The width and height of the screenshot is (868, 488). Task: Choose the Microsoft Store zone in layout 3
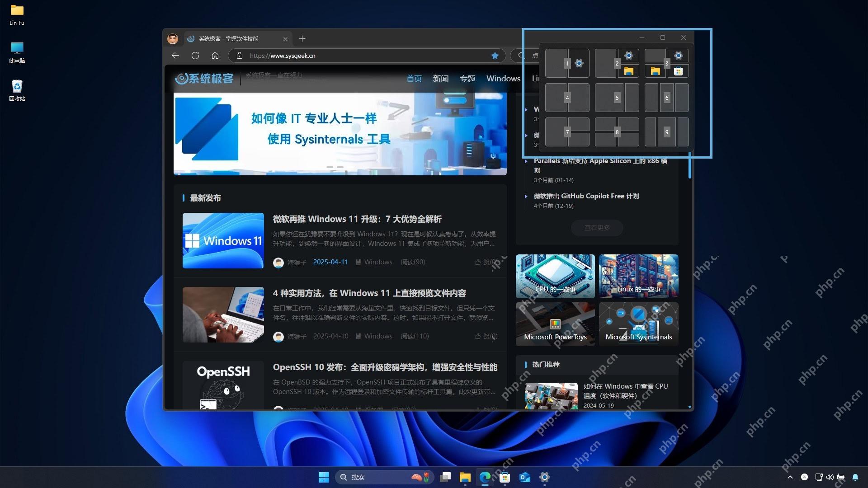678,71
